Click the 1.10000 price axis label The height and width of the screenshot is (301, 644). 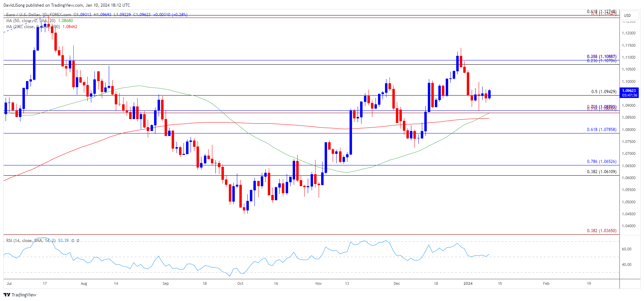(629, 81)
